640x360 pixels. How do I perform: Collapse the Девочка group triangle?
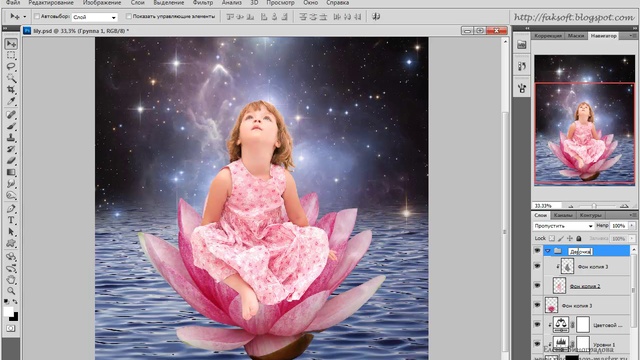[x=548, y=251]
